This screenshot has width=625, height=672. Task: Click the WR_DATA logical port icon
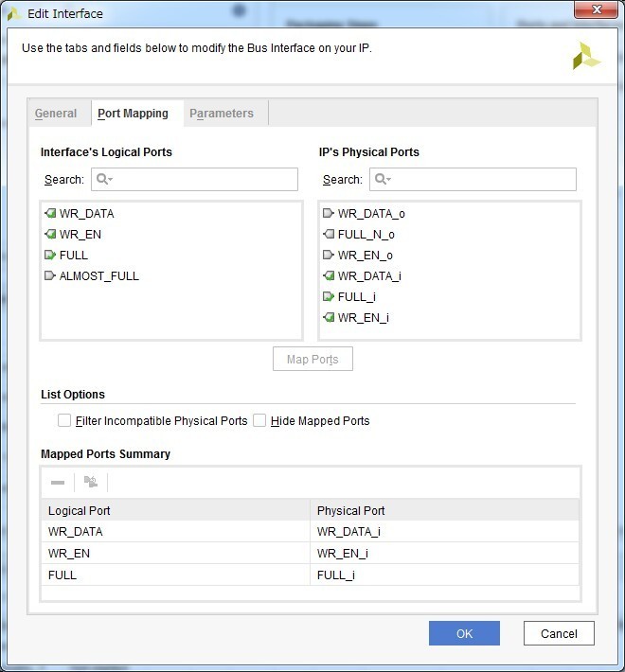pyautogui.click(x=50, y=213)
